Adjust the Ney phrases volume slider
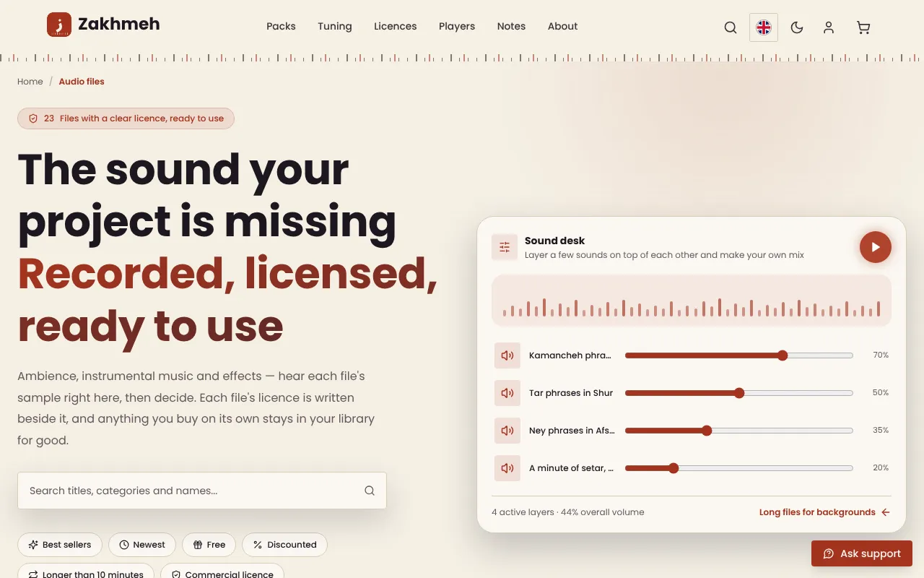 pos(739,431)
